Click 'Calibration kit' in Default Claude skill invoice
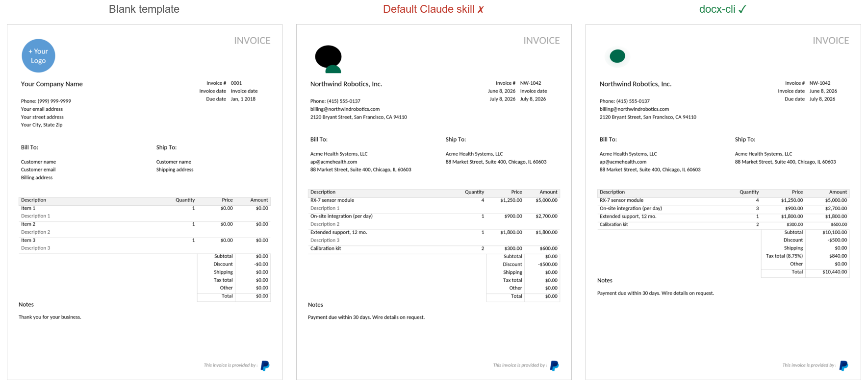 [x=326, y=249]
